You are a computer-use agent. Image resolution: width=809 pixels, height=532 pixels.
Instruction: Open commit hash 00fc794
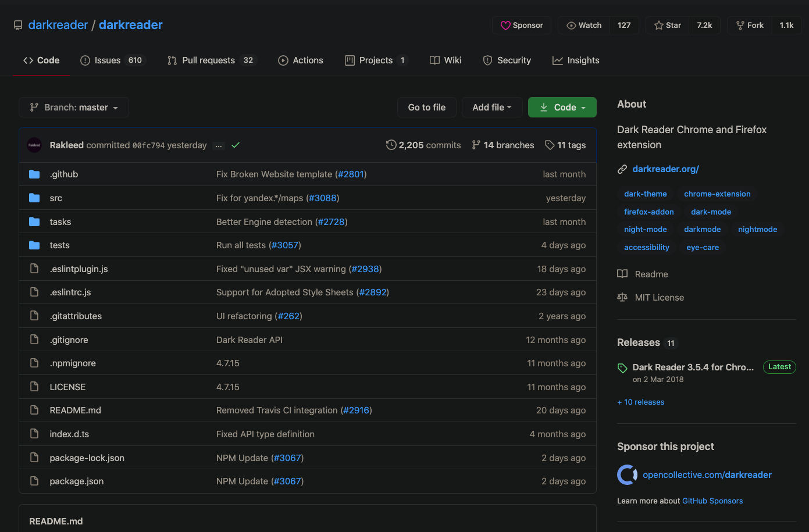[x=149, y=145]
